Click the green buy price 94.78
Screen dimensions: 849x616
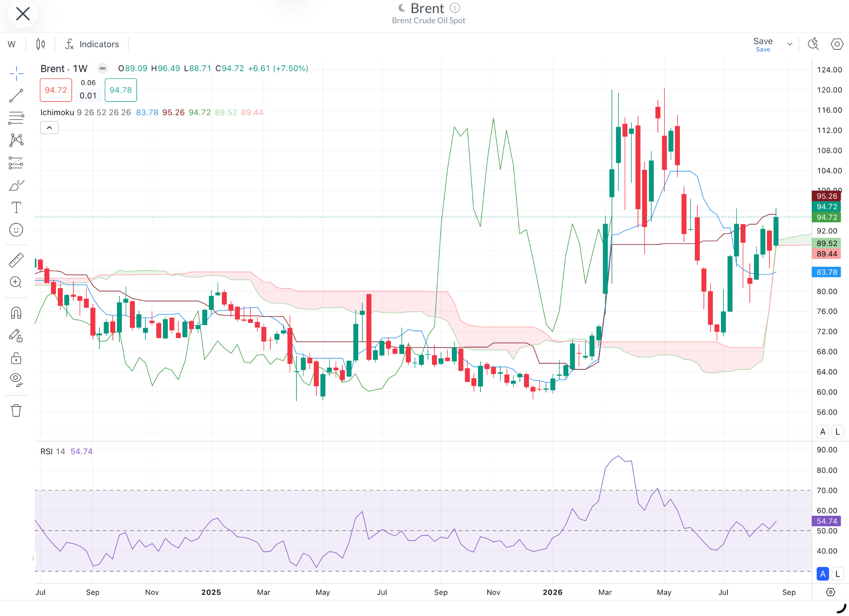point(121,90)
